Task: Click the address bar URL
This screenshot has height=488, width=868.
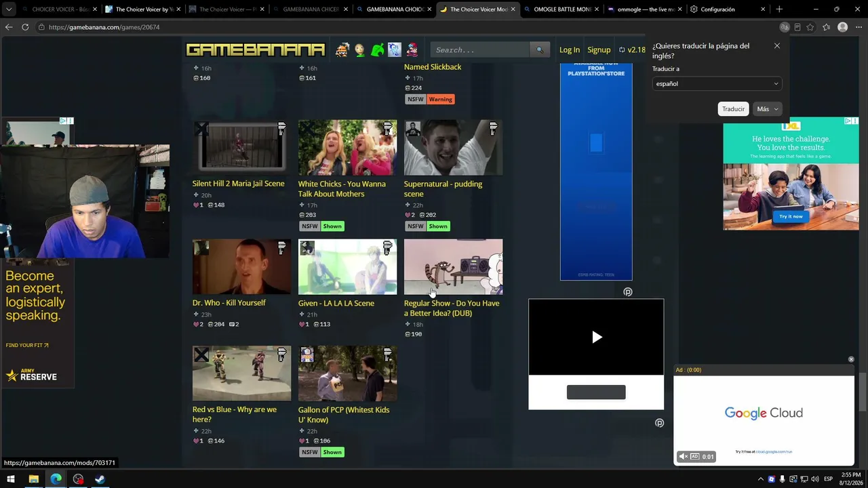Action: [104, 27]
